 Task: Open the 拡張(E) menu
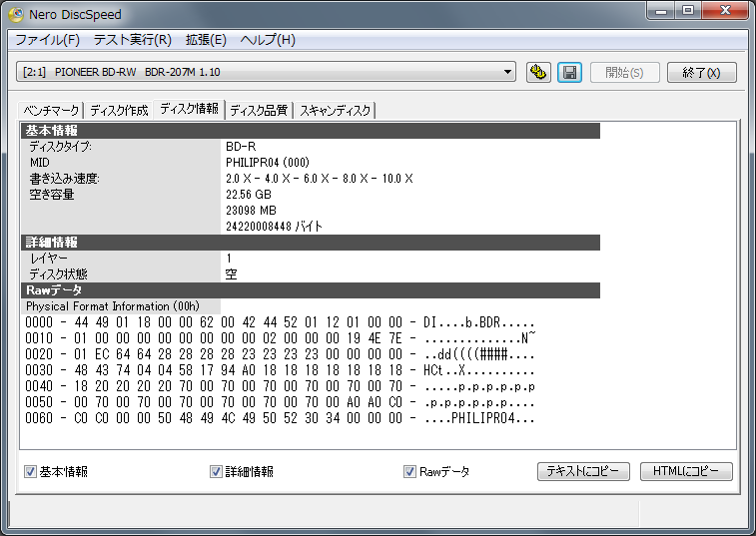click(206, 40)
